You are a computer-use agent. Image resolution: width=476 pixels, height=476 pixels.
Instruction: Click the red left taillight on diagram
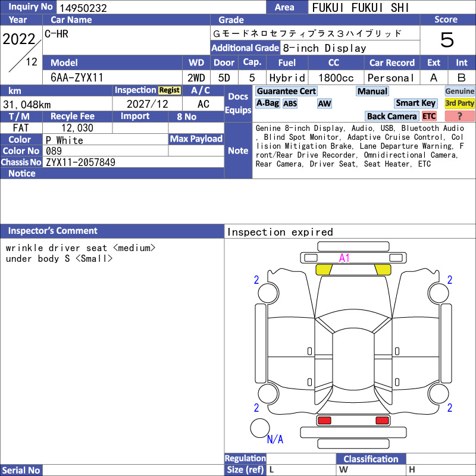[x=324, y=421]
